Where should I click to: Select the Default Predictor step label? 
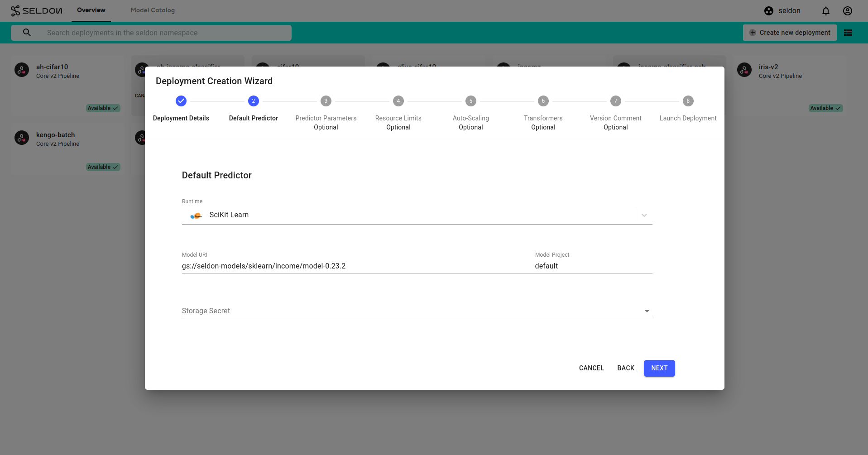(254, 118)
